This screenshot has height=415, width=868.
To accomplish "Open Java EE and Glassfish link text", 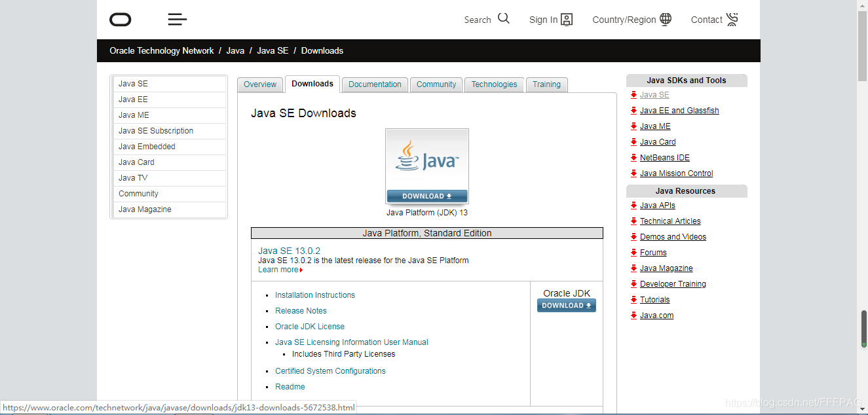I will pyautogui.click(x=679, y=111).
